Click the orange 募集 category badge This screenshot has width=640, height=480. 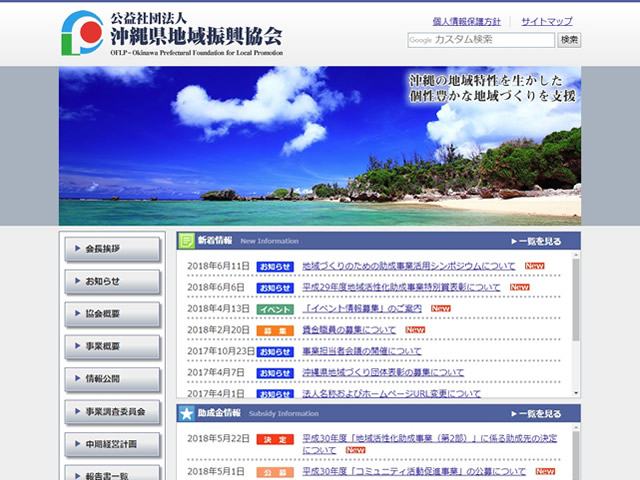pos(275,330)
